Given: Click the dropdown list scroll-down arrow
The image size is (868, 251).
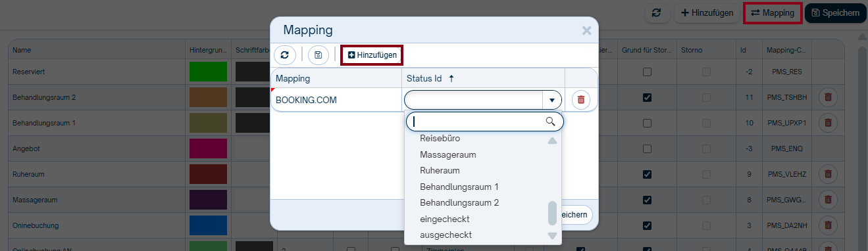Looking at the screenshot, I should point(552,235).
